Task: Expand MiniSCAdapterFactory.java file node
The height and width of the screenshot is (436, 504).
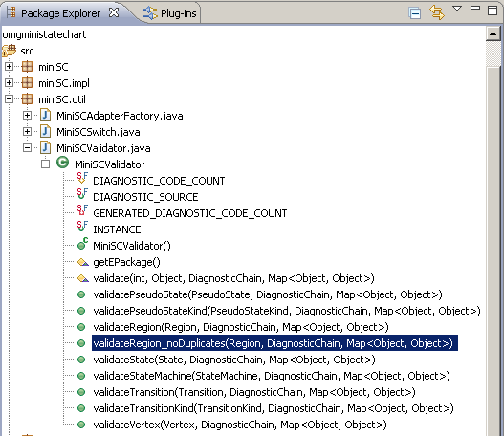Action: (x=28, y=116)
